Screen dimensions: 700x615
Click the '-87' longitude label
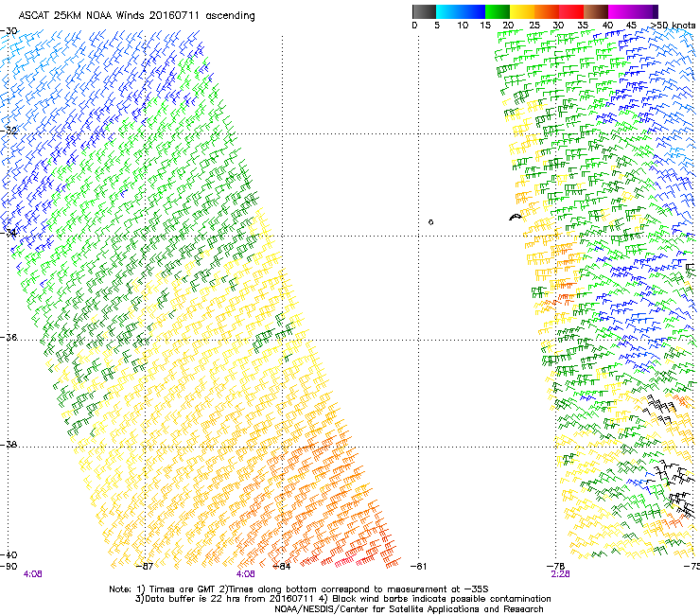click(x=144, y=567)
